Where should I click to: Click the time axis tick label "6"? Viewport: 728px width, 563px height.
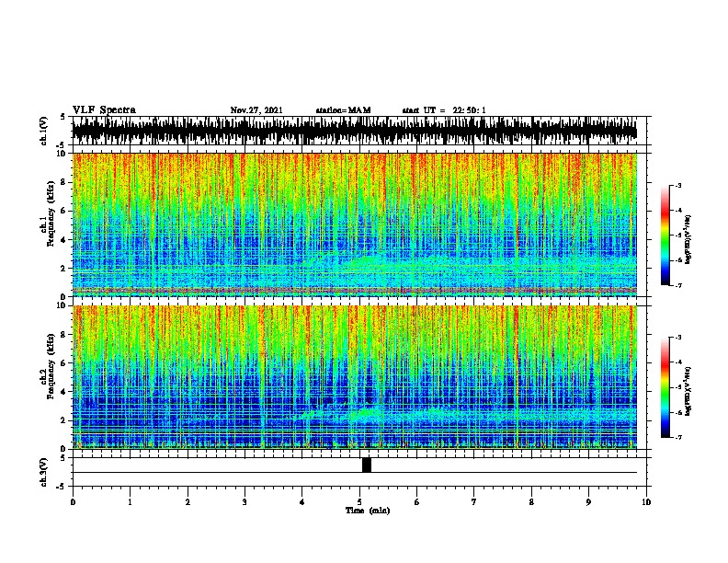417,501
